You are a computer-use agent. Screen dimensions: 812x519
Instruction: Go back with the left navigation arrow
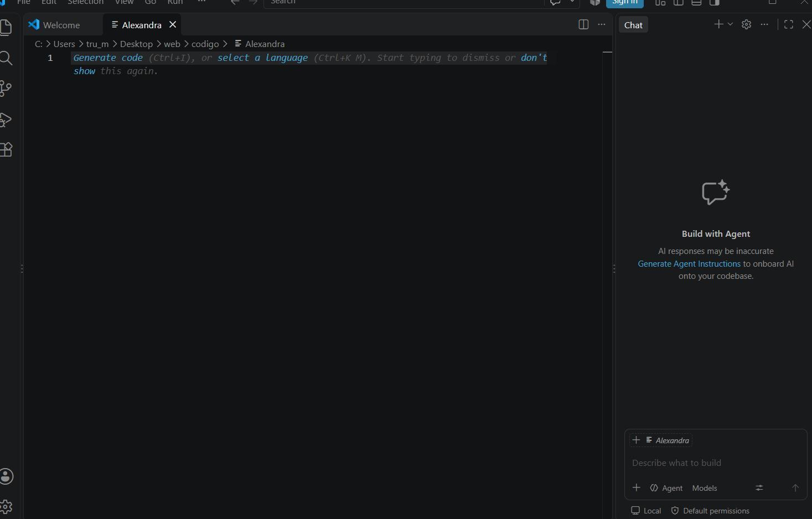(x=235, y=2)
